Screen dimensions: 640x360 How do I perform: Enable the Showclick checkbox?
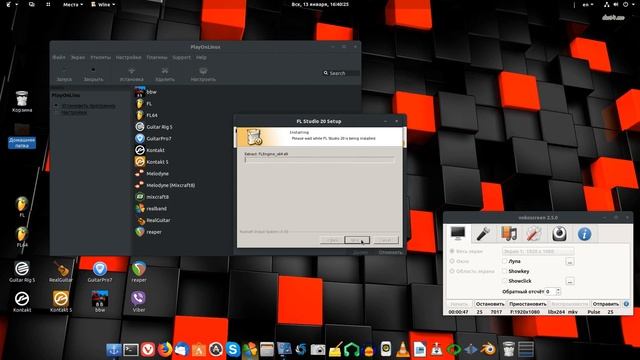click(x=505, y=281)
